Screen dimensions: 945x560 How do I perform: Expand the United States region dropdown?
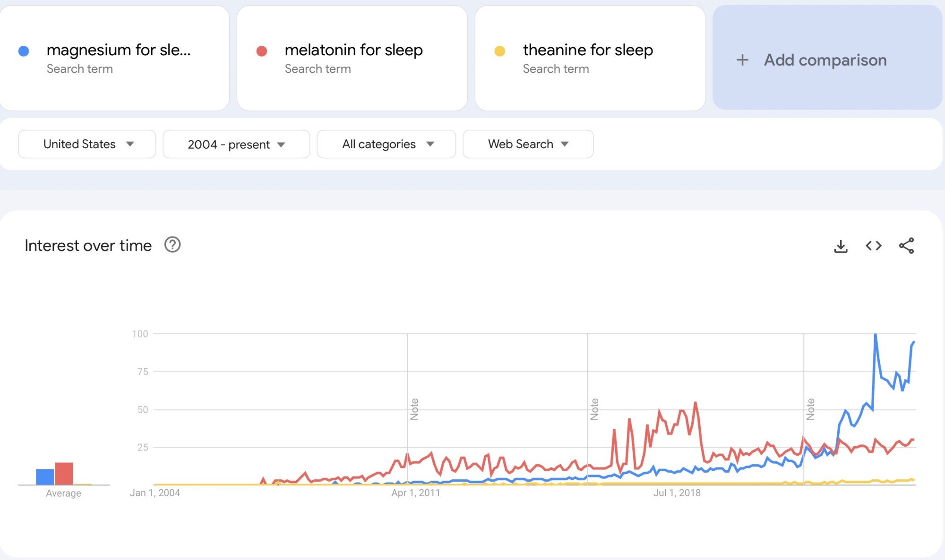pyautogui.click(x=87, y=144)
